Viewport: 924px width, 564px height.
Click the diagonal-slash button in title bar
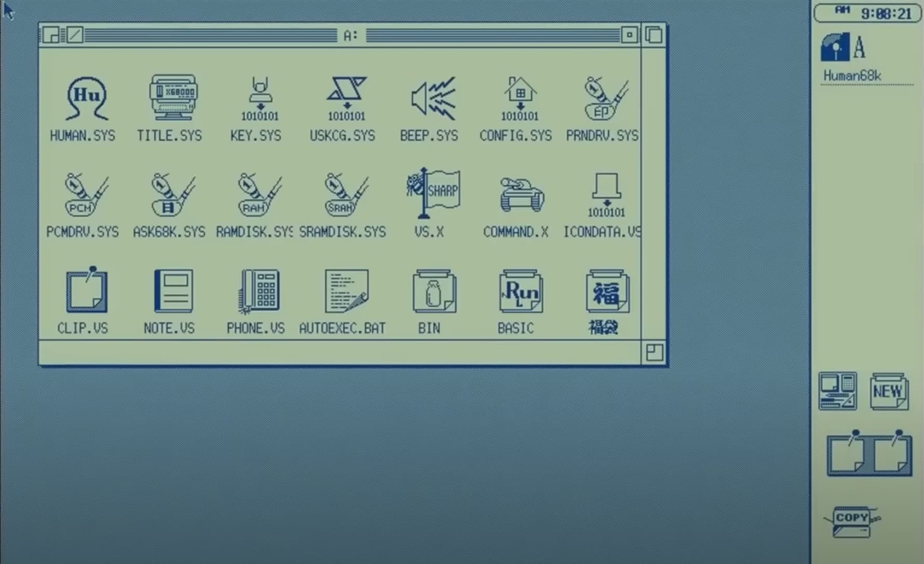click(75, 35)
